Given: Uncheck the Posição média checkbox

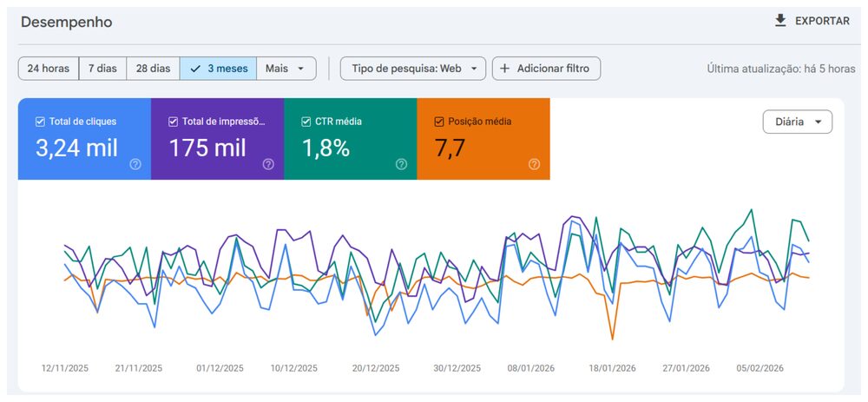Looking at the screenshot, I should 439,122.
